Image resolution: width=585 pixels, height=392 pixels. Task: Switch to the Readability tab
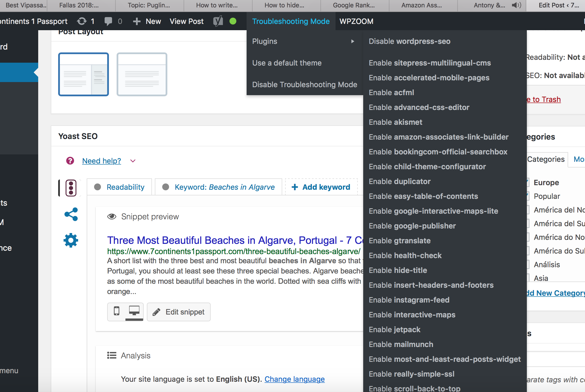119,187
